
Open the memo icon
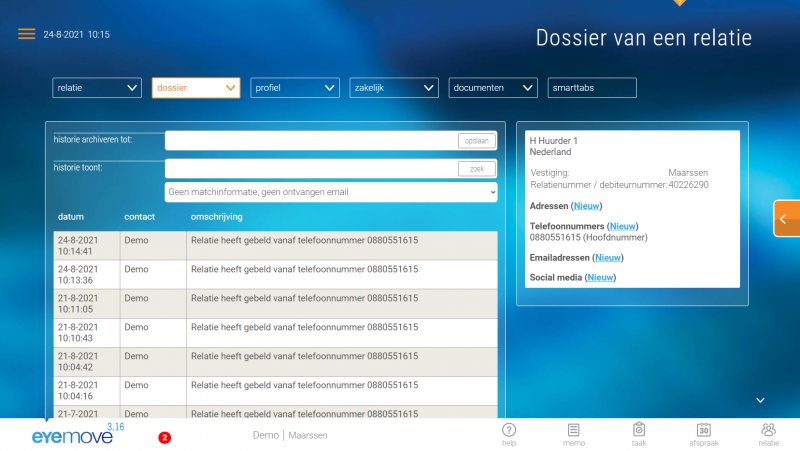(573, 434)
